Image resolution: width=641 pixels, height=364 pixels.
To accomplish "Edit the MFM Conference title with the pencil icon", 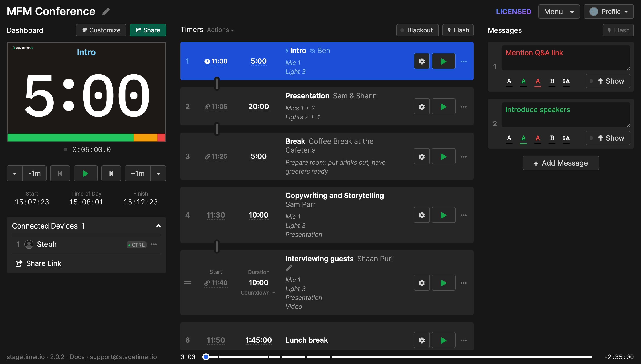I will pyautogui.click(x=106, y=11).
